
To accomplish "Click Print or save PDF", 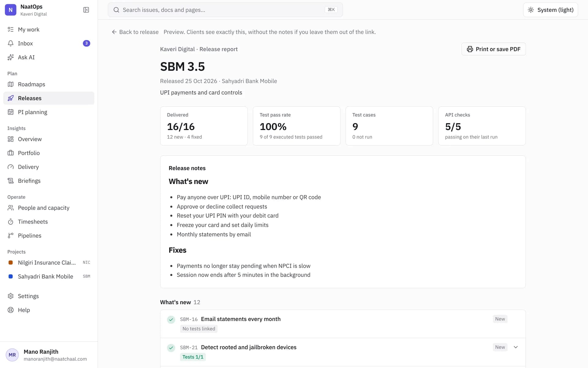I will [493, 49].
